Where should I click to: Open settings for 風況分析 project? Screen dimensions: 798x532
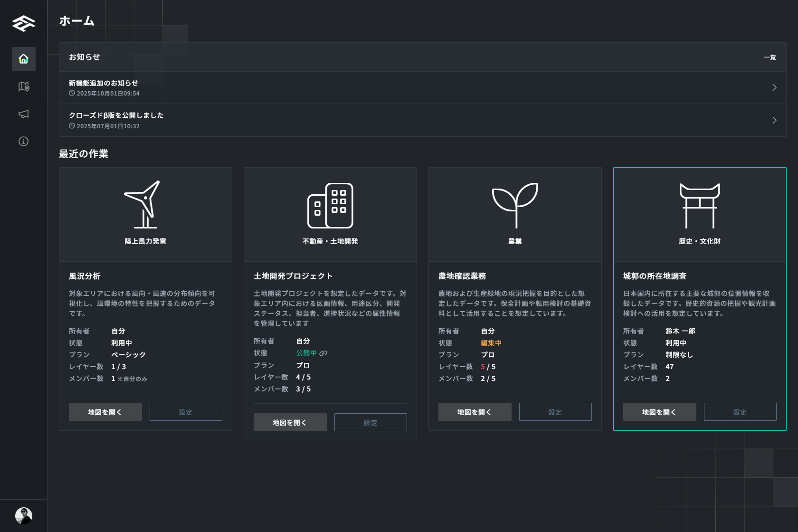point(186,412)
